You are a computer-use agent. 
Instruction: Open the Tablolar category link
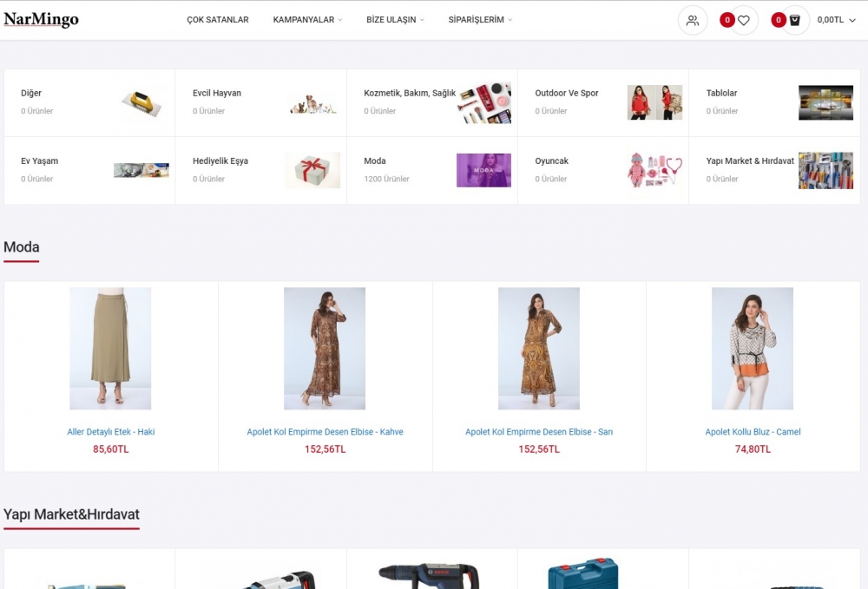click(x=721, y=93)
